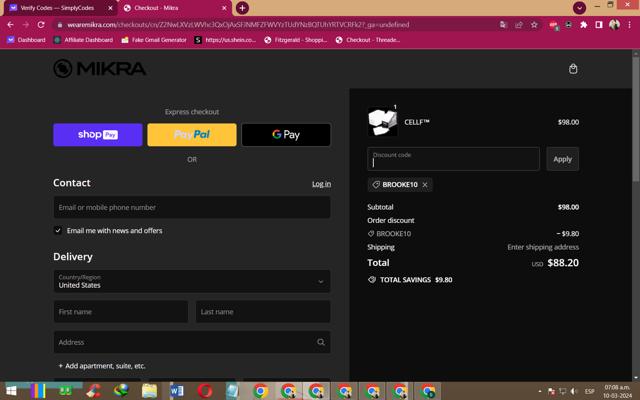The width and height of the screenshot is (640, 400).
Task: Open the Fake Gmail Generator bookmark
Action: point(154,40)
